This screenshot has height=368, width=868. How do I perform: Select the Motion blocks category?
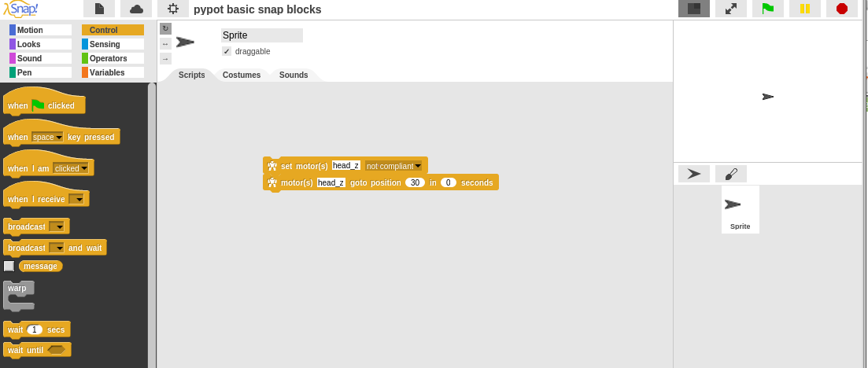(40, 30)
